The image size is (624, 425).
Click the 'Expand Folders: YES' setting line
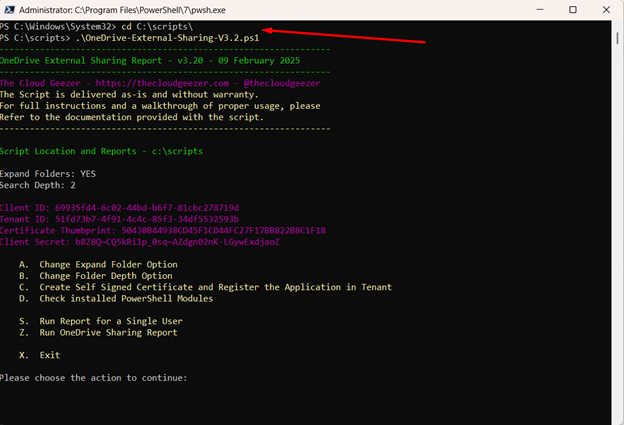point(48,174)
